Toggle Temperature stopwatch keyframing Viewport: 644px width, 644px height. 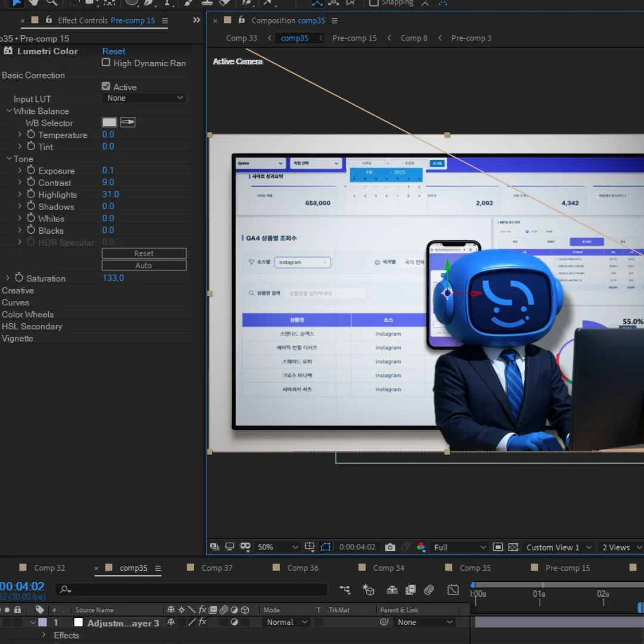click(31, 134)
